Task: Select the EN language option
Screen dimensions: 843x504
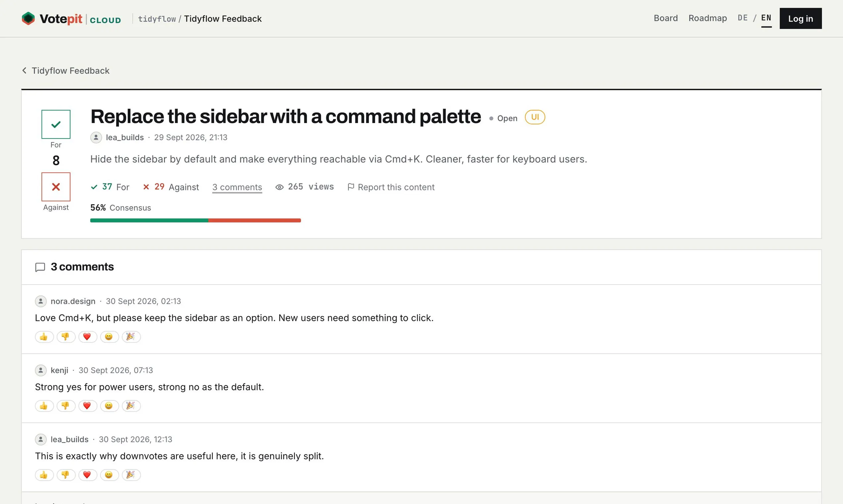Action: coord(766,18)
